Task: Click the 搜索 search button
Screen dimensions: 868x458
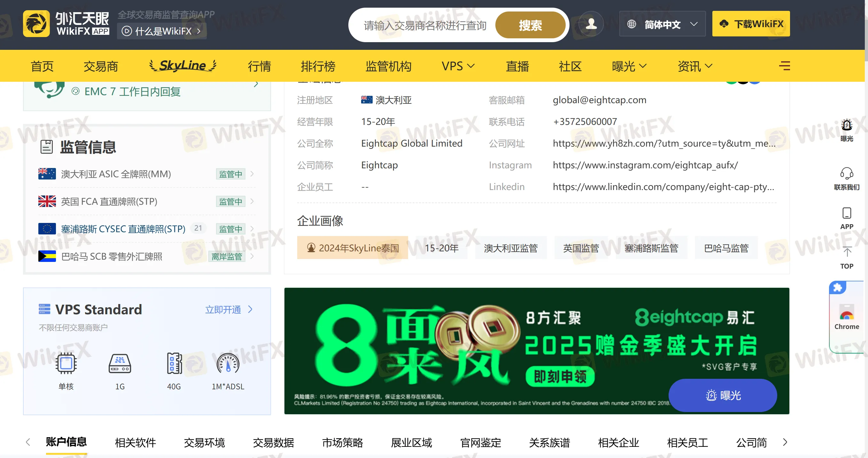Action: (x=531, y=25)
